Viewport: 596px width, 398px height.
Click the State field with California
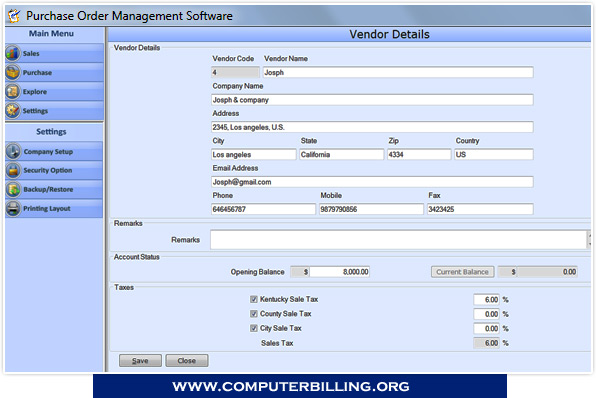[x=342, y=154]
